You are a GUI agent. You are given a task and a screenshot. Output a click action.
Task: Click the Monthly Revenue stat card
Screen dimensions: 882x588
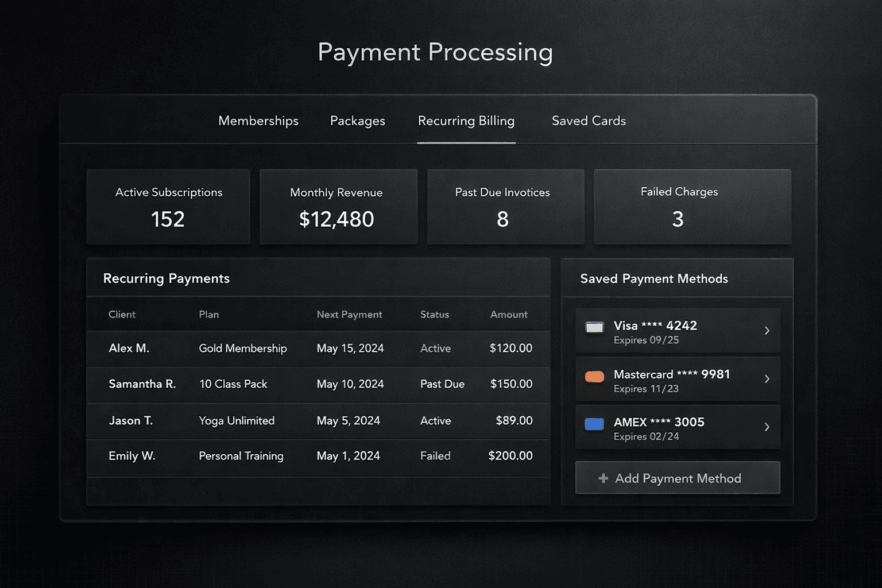pyautogui.click(x=338, y=207)
